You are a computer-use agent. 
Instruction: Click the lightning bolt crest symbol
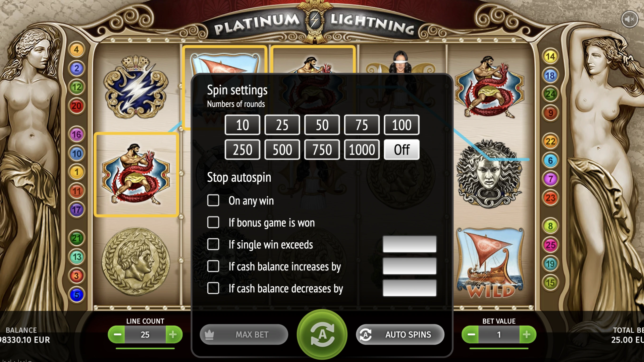(x=136, y=87)
